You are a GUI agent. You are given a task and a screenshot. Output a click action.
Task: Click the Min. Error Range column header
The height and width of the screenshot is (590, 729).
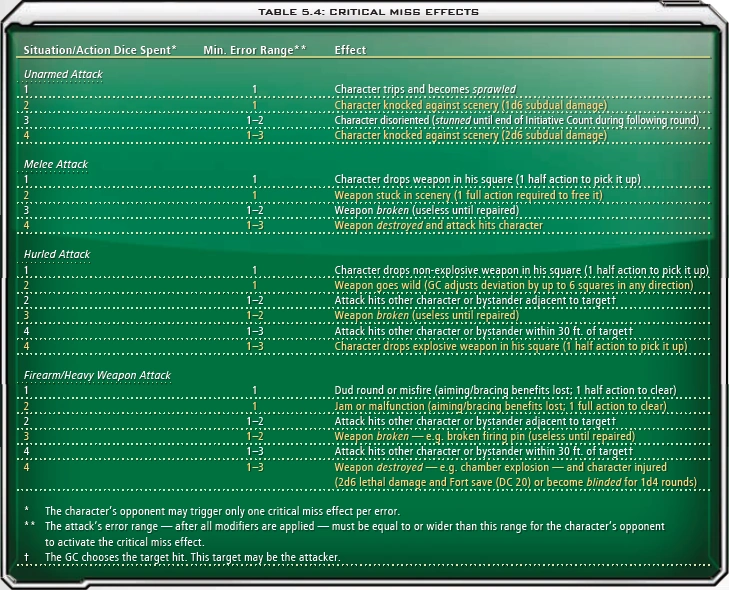click(x=255, y=50)
